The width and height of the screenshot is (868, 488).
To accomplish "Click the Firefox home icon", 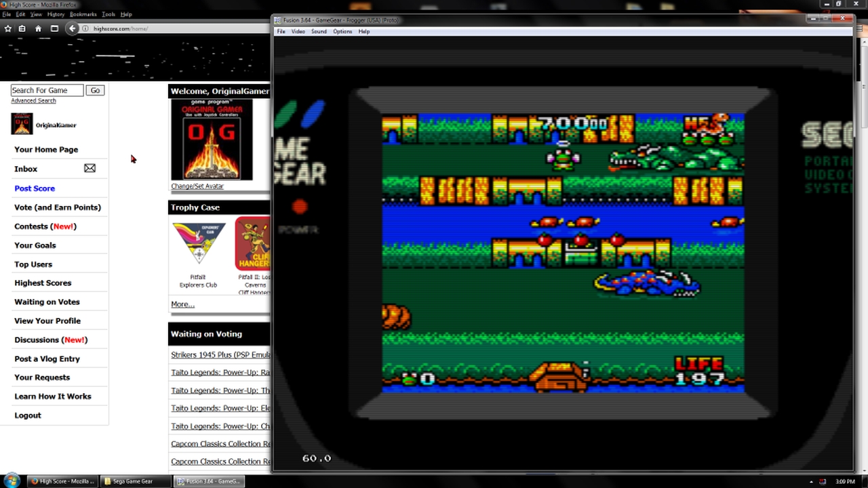I will click(38, 28).
